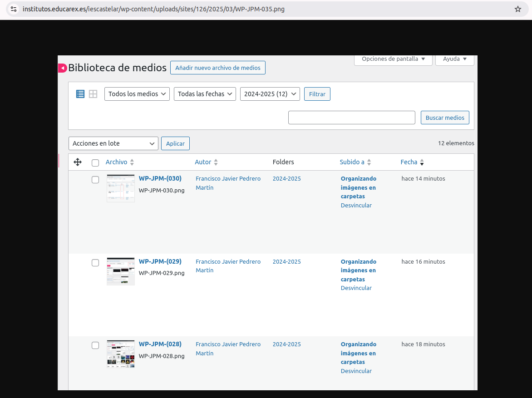
Task: Check the WP-JPM-(030) row checkbox
Action: tap(95, 180)
